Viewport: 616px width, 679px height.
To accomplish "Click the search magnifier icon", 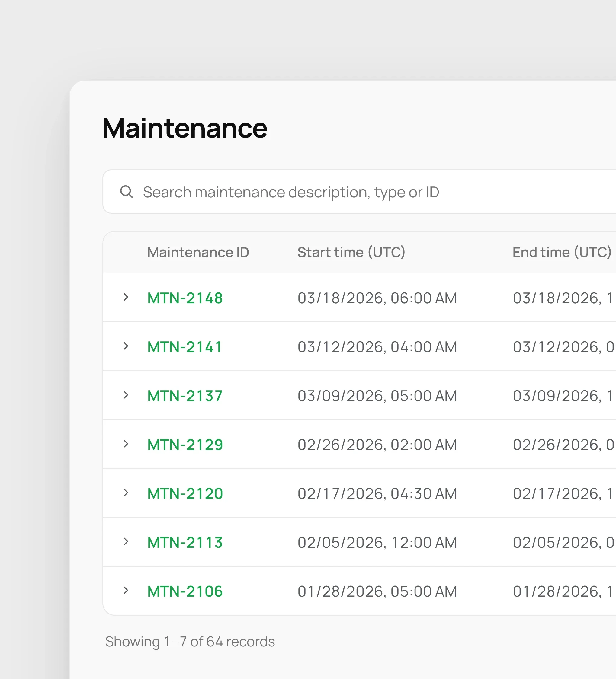I will pyautogui.click(x=126, y=192).
